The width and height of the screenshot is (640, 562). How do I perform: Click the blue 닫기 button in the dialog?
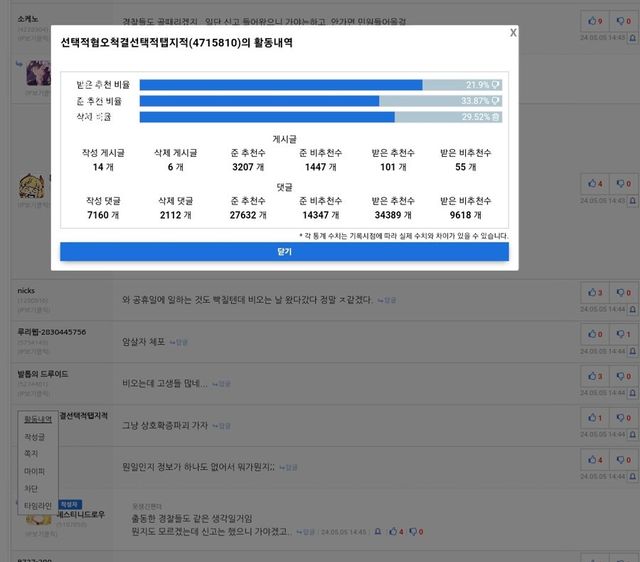[284, 251]
